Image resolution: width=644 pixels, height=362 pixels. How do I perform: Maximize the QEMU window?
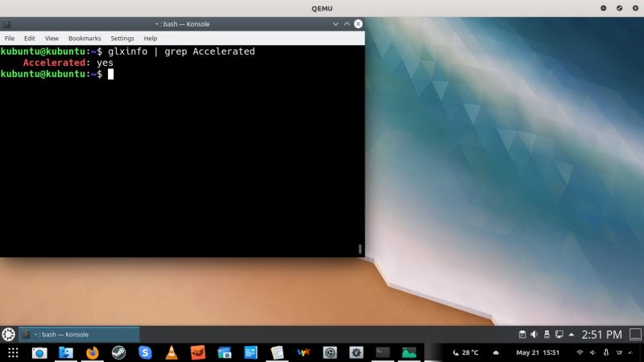[619, 8]
